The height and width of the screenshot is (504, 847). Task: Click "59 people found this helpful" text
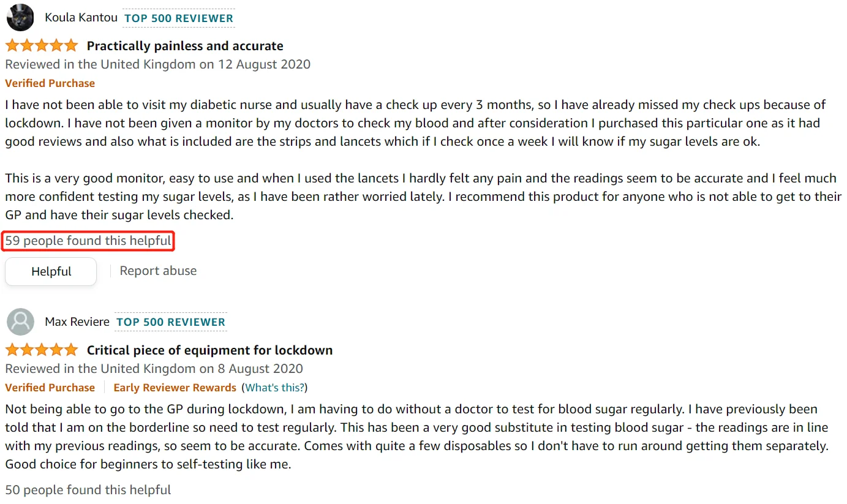coord(88,241)
